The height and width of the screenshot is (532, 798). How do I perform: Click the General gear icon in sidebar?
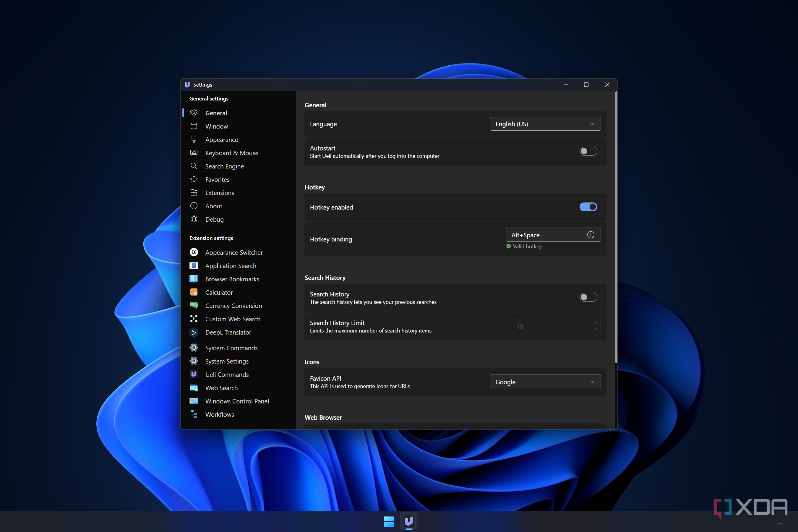194,113
